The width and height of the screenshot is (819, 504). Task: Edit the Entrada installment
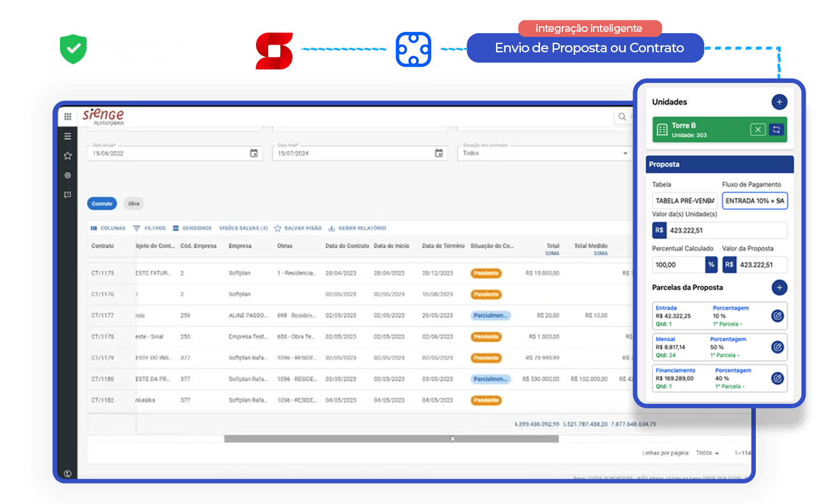click(x=777, y=316)
